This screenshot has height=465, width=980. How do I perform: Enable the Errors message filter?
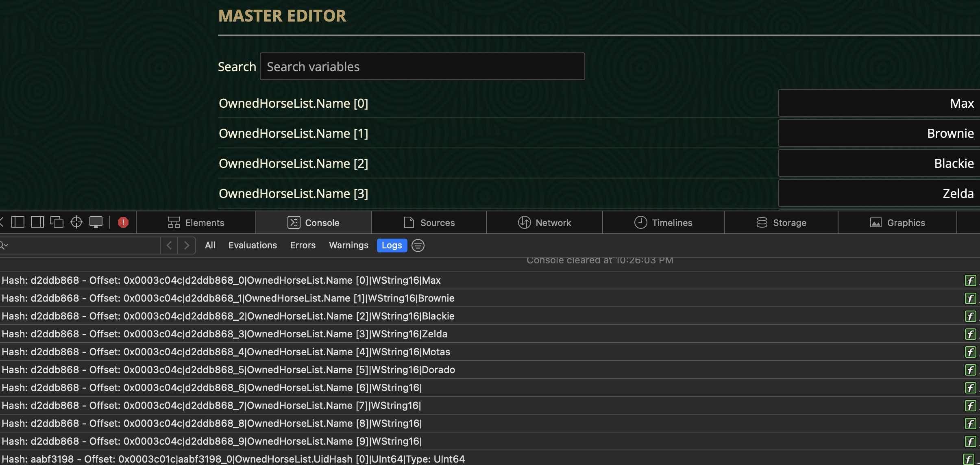point(303,245)
